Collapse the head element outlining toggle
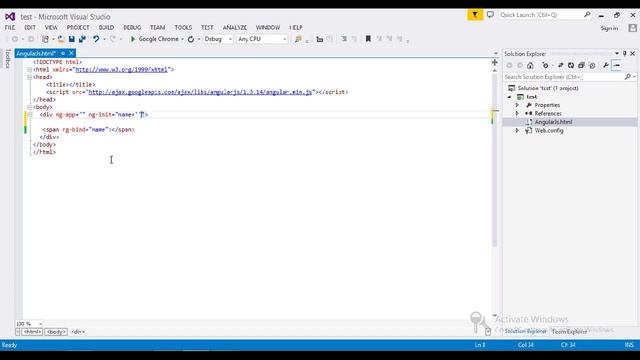This screenshot has width=640, height=360. coord(29,77)
